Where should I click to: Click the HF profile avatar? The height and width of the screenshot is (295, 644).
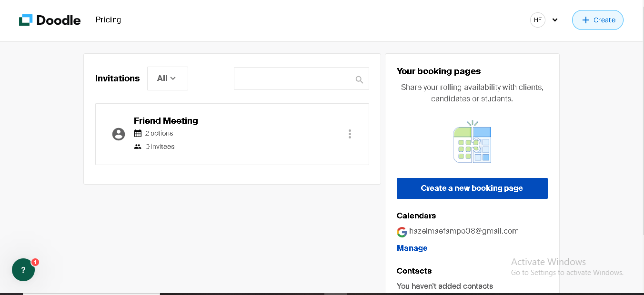[537, 20]
